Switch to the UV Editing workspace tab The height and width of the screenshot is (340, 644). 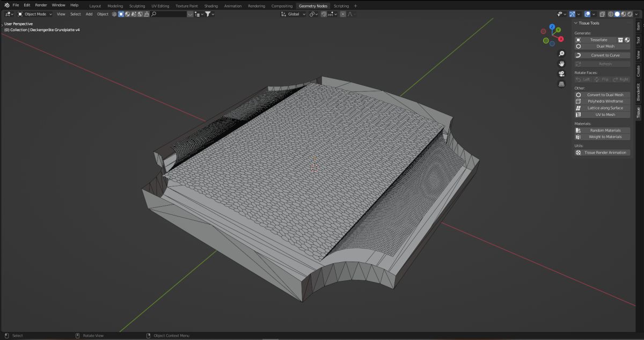[x=160, y=5]
